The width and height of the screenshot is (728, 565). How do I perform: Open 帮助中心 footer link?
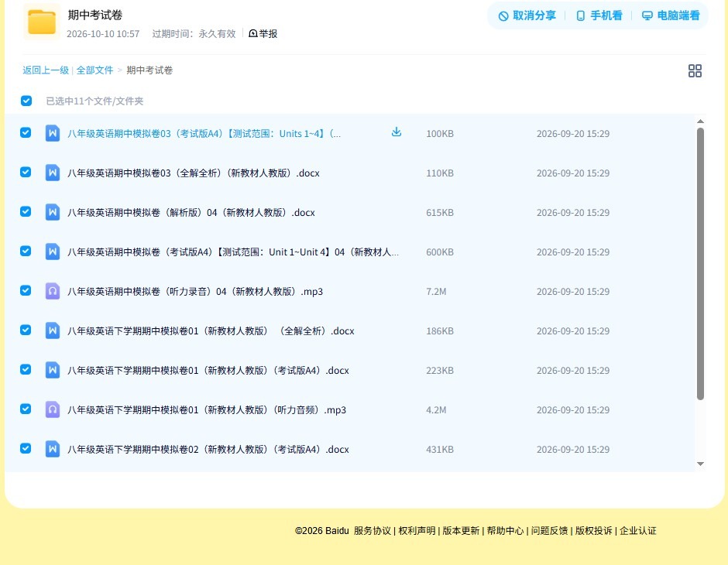505,531
